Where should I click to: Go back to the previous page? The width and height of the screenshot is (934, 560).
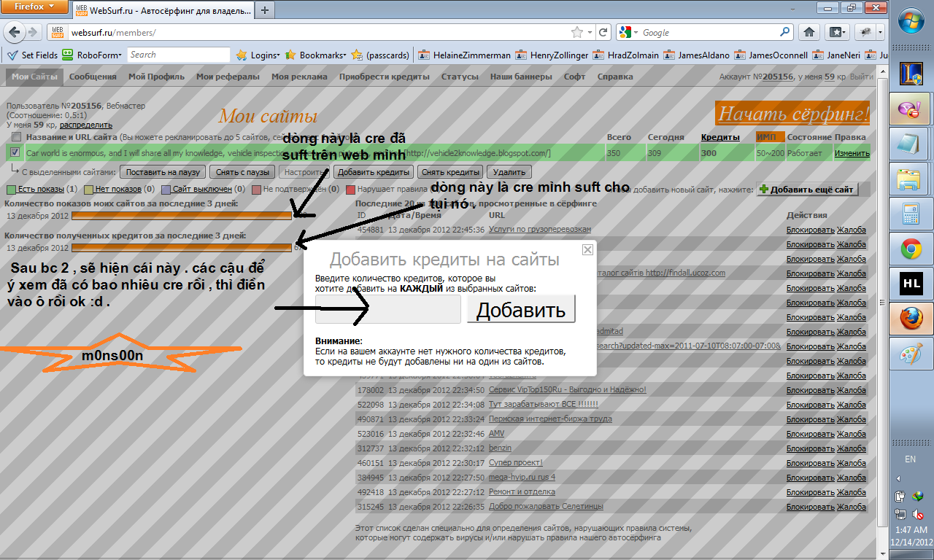coord(14,32)
